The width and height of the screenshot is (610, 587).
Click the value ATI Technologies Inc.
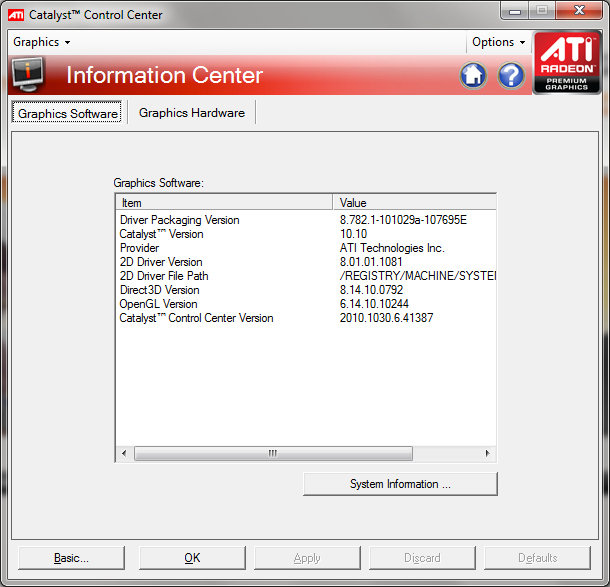coord(392,248)
